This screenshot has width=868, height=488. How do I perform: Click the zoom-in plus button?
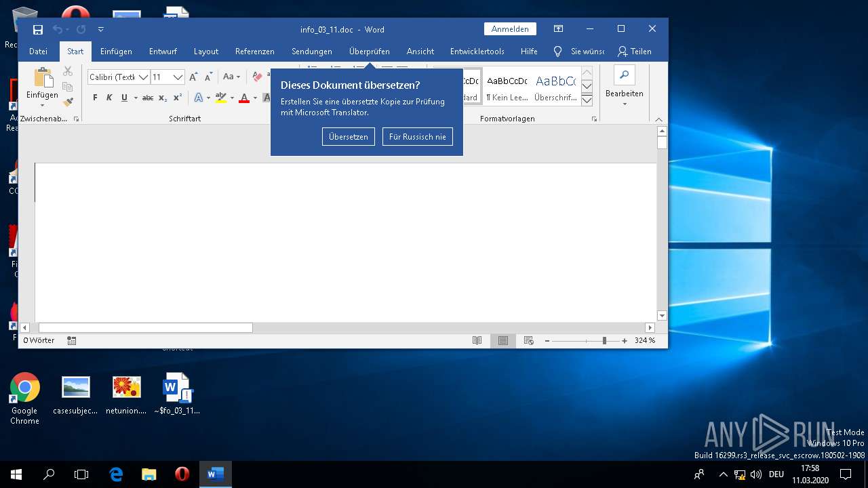coord(625,340)
